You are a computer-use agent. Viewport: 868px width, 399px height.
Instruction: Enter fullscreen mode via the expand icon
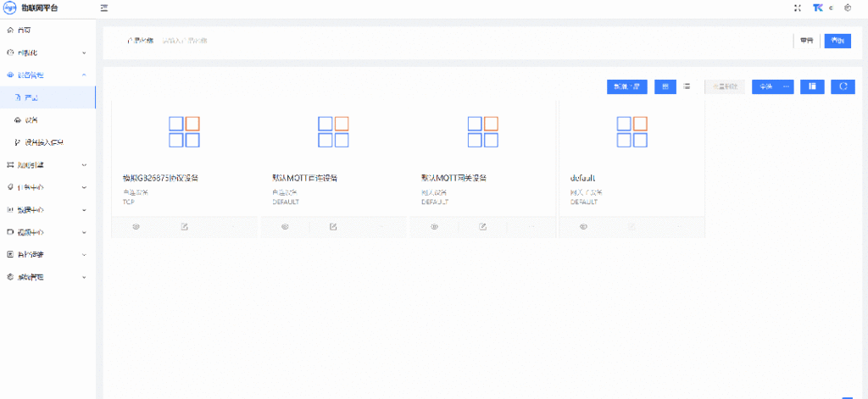[798, 8]
